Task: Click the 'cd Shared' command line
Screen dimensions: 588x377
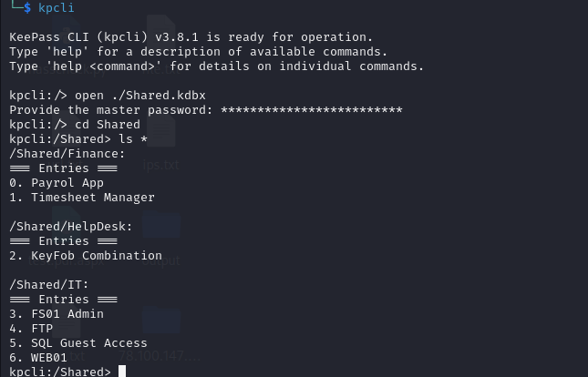Action: pos(75,125)
